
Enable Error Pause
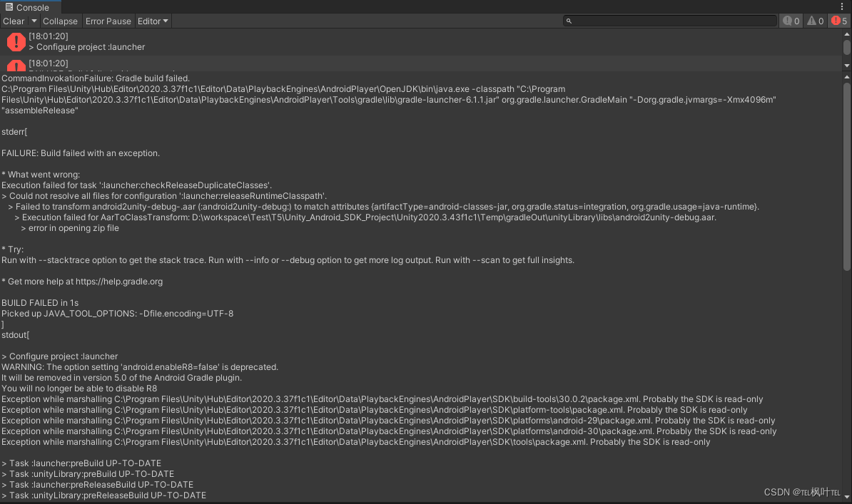click(x=108, y=21)
